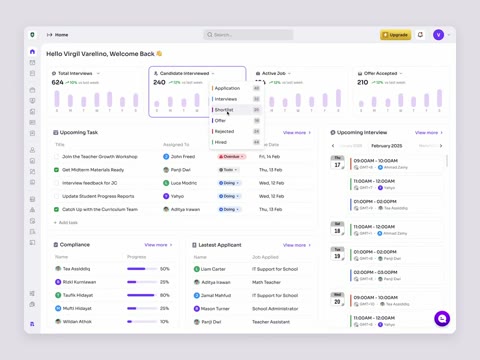The width and height of the screenshot is (480, 360).
Task: Click Add task below task list
Action: click(66, 222)
